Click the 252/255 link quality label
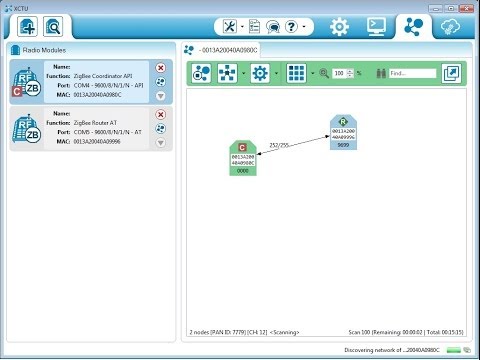The height and width of the screenshot is (360, 480). click(x=279, y=145)
